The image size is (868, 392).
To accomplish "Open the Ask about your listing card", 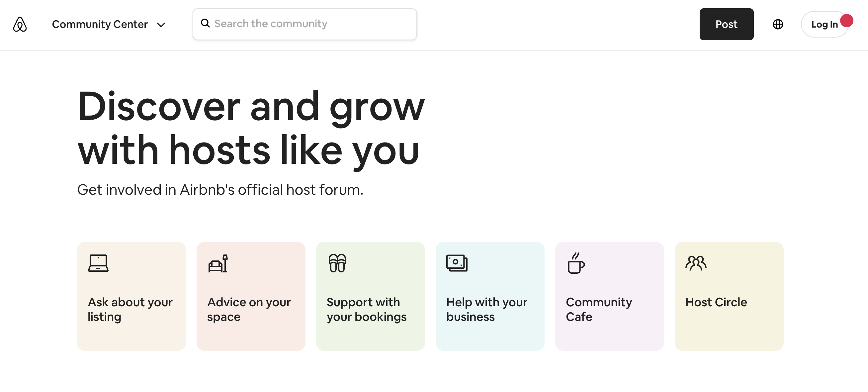I will pyautogui.click(x=131, y=296).
